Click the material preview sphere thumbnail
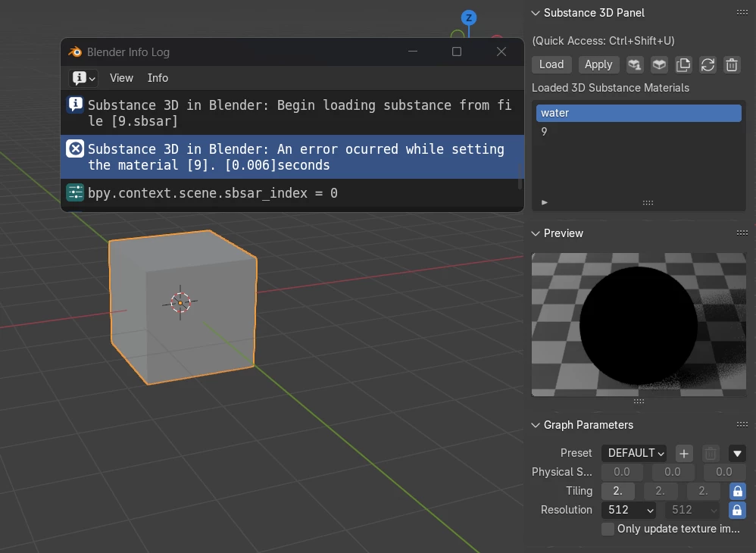The image size is (756, 553). (639, 324)
